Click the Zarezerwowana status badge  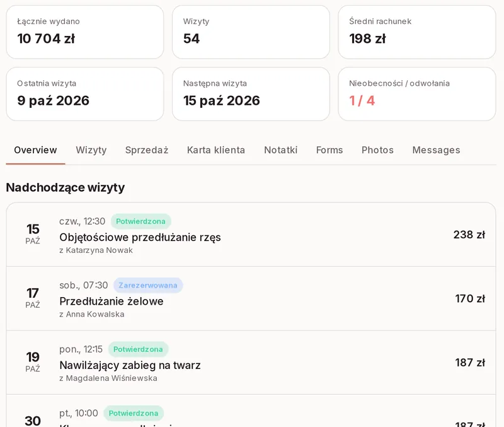tap(148, 285)
